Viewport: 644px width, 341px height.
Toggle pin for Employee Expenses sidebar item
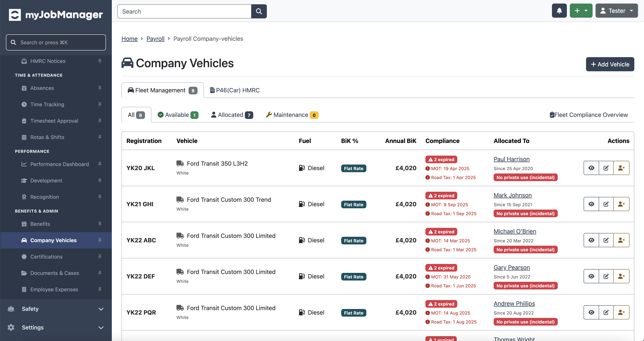pos(100,289)
